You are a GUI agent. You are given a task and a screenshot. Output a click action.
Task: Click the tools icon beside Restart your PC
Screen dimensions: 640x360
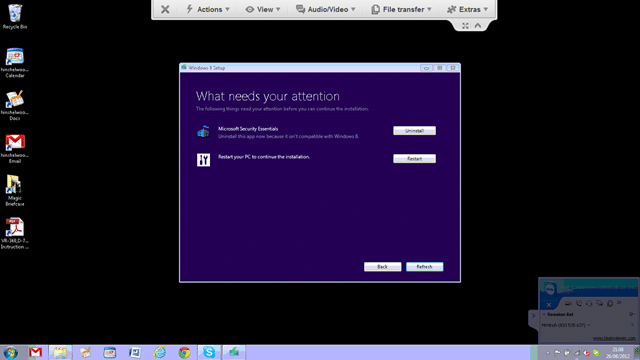tap(203, 160)
